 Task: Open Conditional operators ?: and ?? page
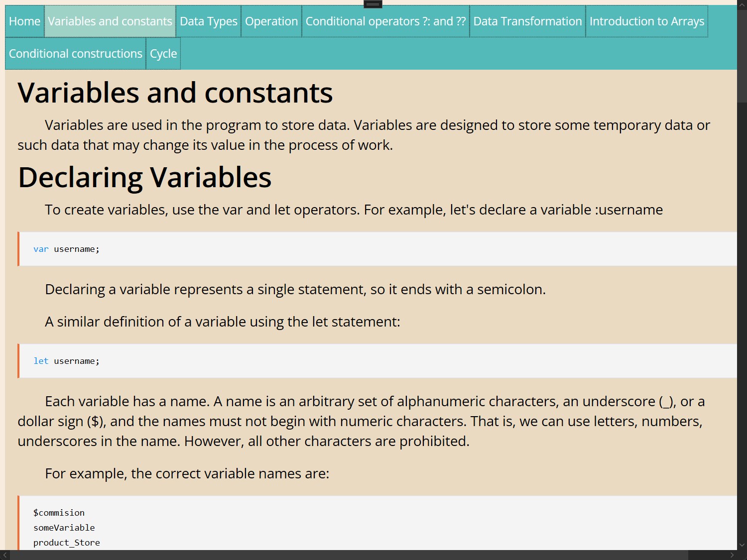click(385, 21)
